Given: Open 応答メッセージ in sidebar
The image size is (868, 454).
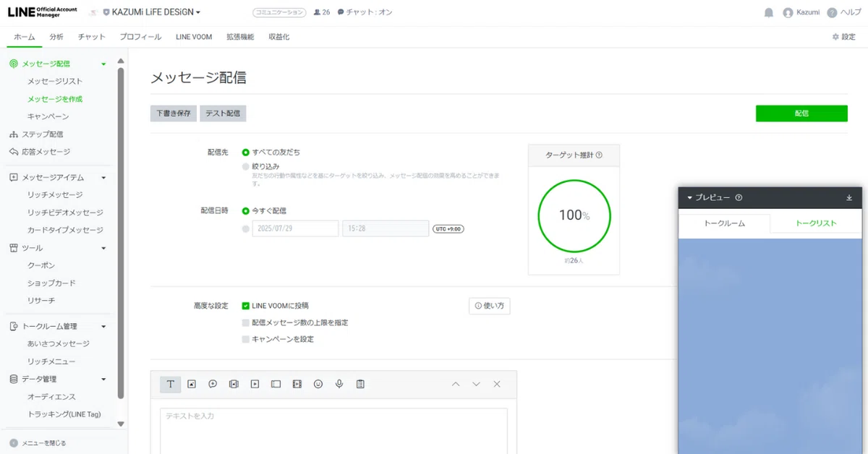Looking at the screenshot, I should 46,152.
